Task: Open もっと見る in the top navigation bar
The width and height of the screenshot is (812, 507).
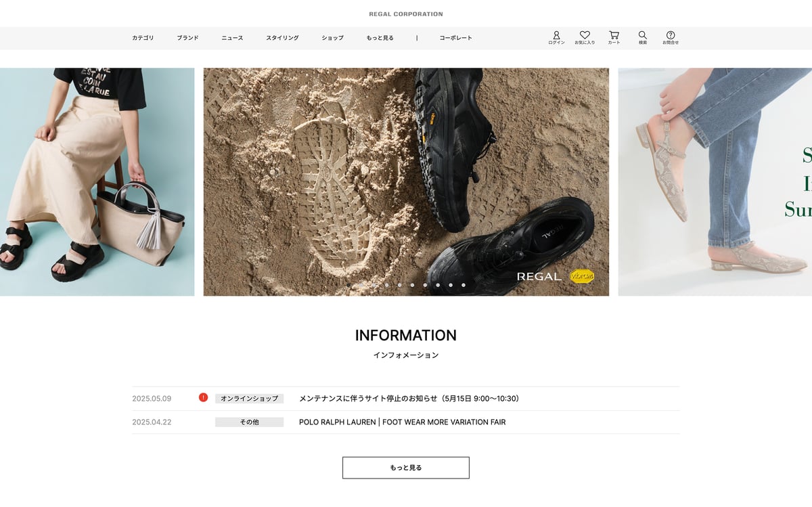Action: (380, 38)
